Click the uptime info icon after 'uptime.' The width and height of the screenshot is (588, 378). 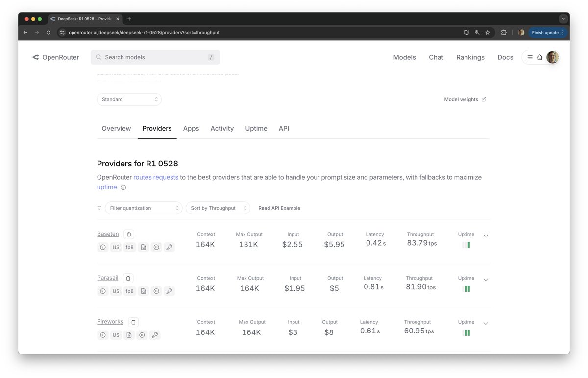(123, 188)
